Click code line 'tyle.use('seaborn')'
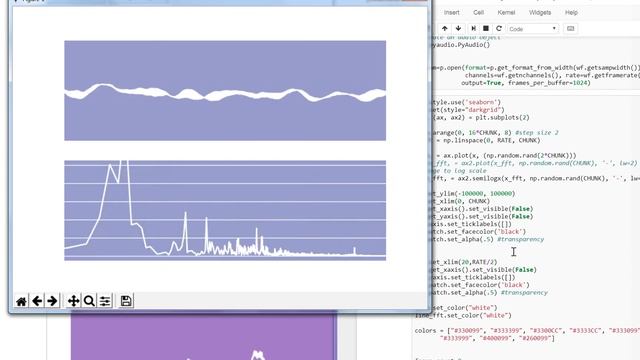 click(x=466, y=102)
